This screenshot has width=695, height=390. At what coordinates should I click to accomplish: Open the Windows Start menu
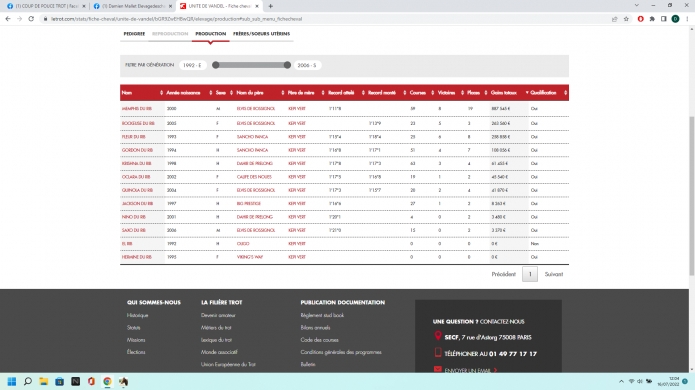point(12,381)
